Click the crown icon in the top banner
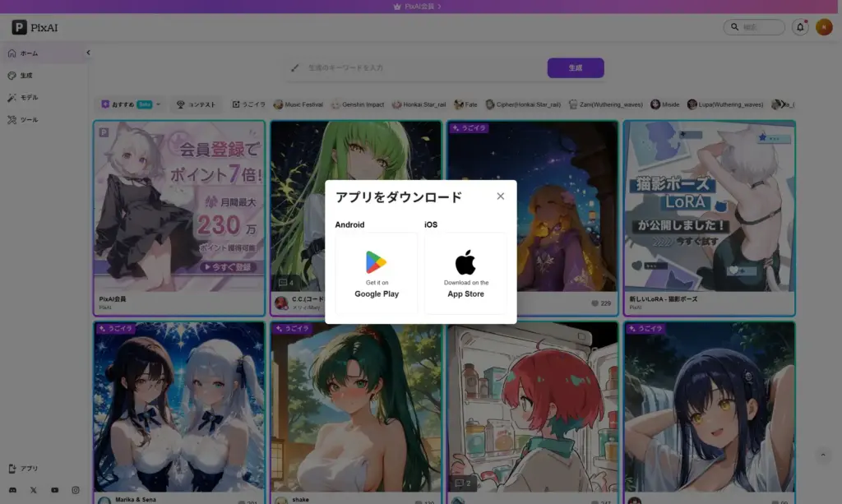The height and width of the screenshot is (504, 842). coord(397,7)
